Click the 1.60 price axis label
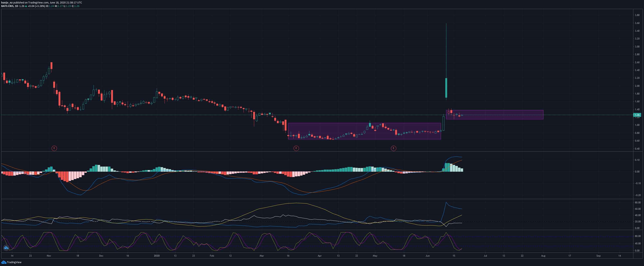 pos(637,101)
